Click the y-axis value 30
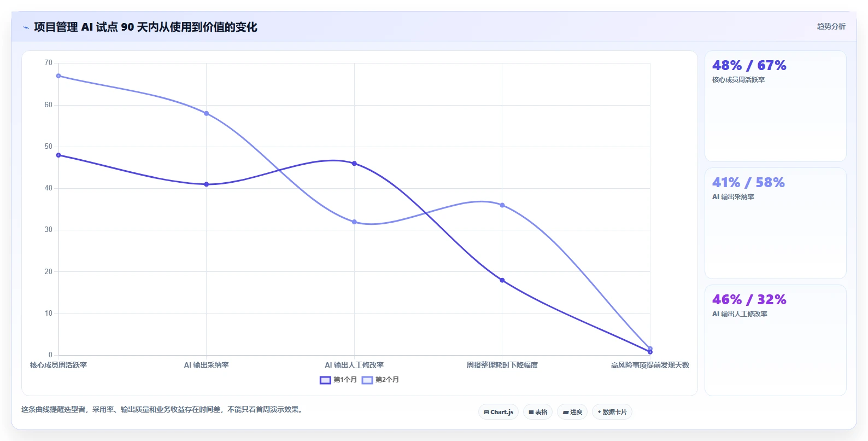This screenshot has width=868, height=441. 49,230
